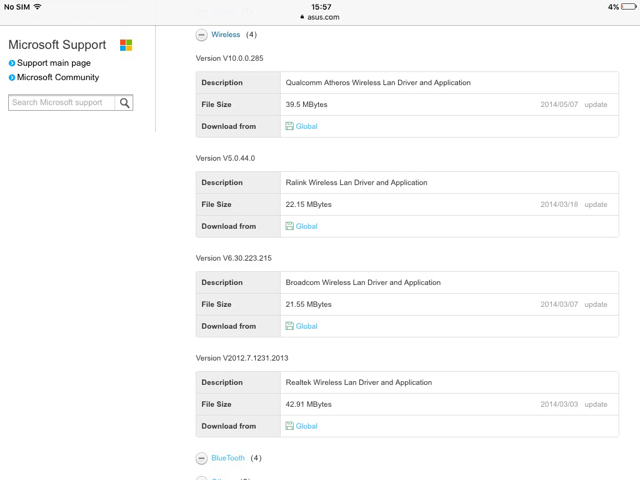Select text Version V2012.7.1231.2013
The image size is (640, 480).
pyautogui.click(x=242, y=358)
